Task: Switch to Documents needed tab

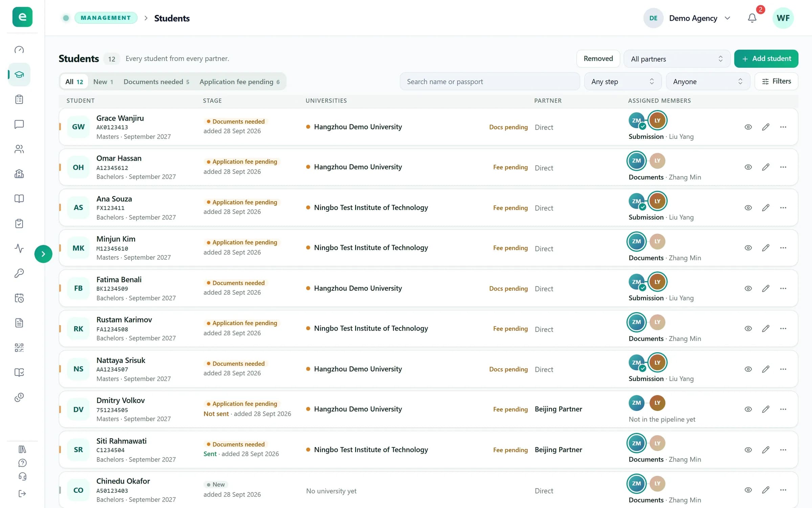Action: (x=156, y=82)
